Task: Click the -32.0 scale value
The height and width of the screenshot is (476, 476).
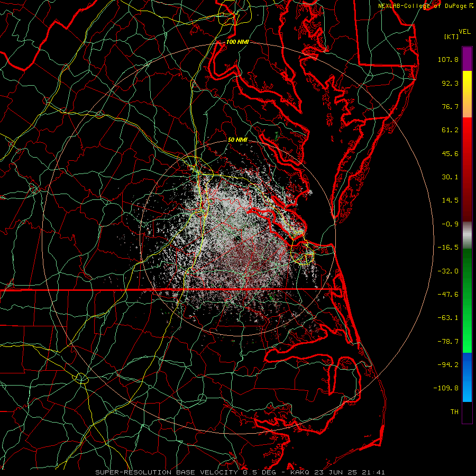Action: click(x=448, y=271)
